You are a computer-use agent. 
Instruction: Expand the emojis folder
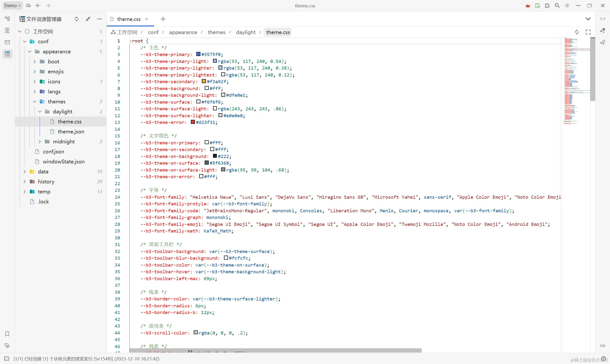pyautogui.click(x=35, y=72)
